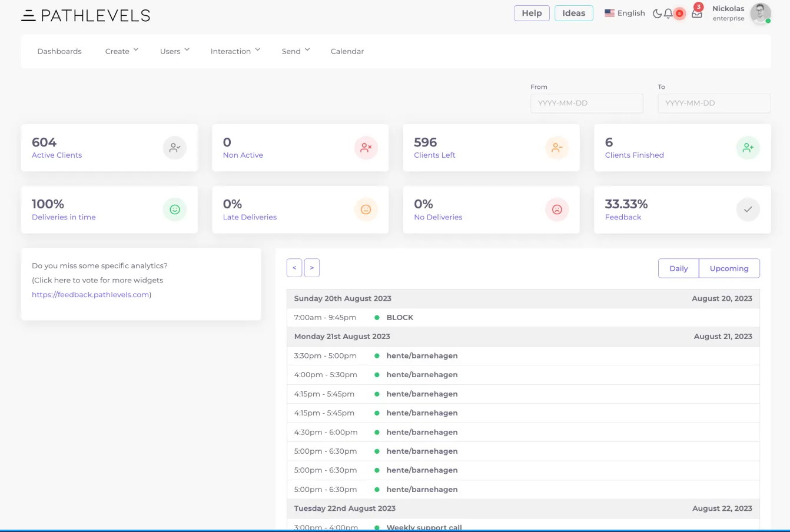Click the red notification badge showing 5
This screenshot has width=790, height=532.
point(679,14)
